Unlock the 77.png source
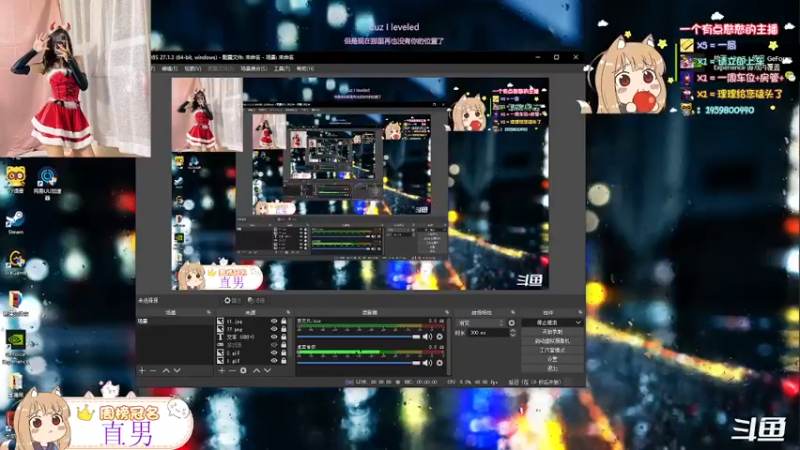This screenshot has height=450, width=800. pos(284,329)
